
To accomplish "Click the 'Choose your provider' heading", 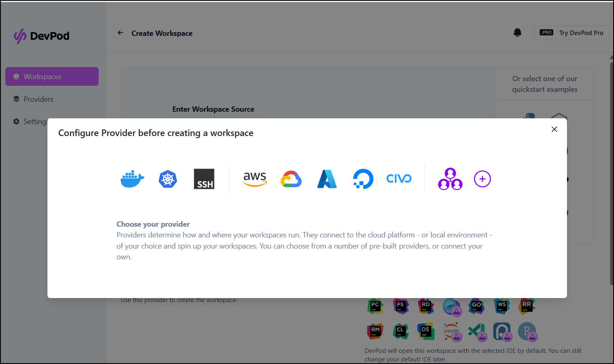I will pyautogui.click(x=153, y=224).
